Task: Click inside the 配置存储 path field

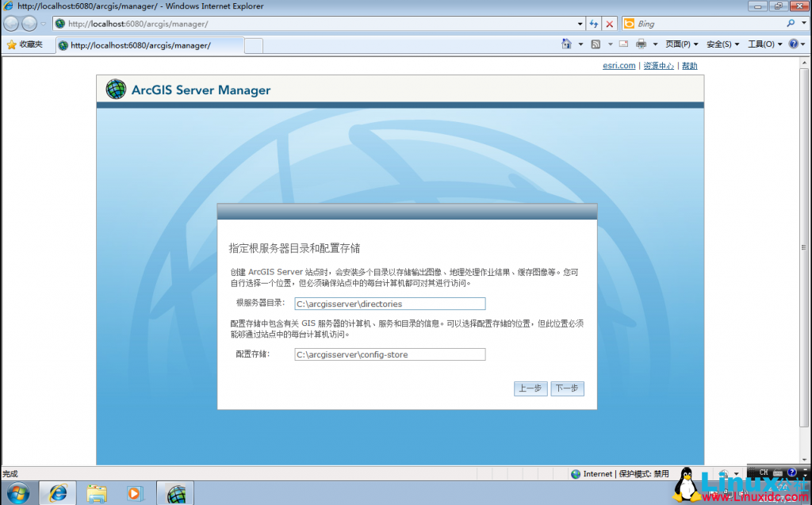Action: [389, 354]
